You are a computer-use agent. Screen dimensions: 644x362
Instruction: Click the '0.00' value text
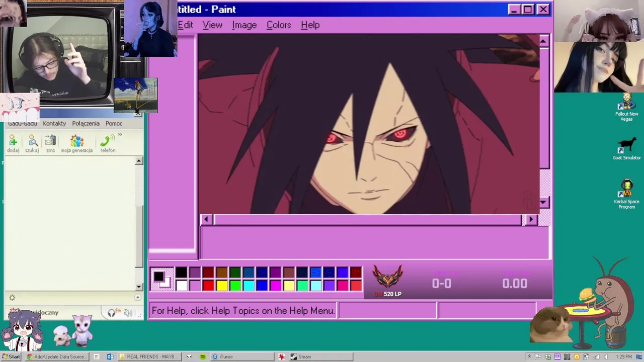[x=515, y=284]
